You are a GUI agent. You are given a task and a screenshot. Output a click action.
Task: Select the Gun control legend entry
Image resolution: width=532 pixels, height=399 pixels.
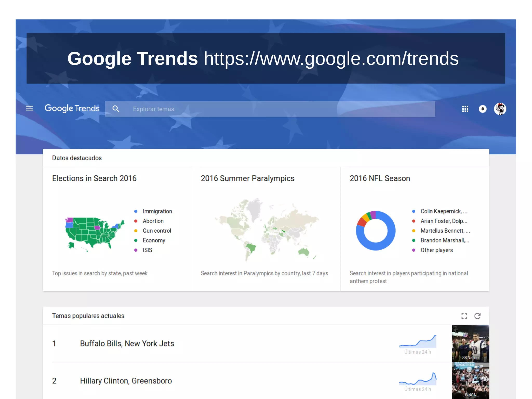153,231
